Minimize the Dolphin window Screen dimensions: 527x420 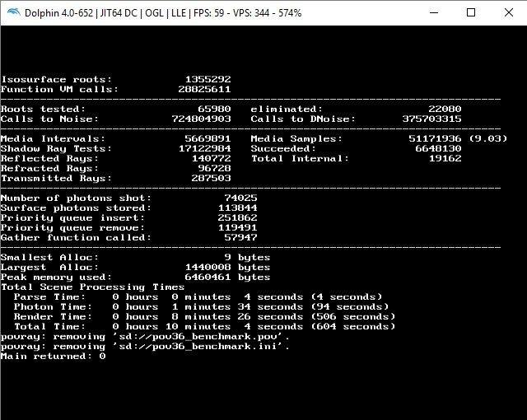pyautogui.click(x=431, y=12)
